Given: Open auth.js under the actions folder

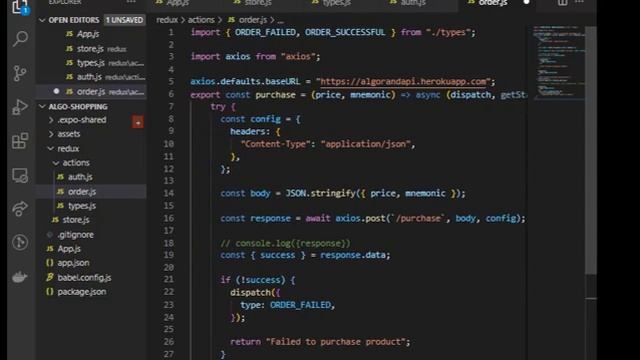Looking at the screenshot, I should tap(80, 177).
